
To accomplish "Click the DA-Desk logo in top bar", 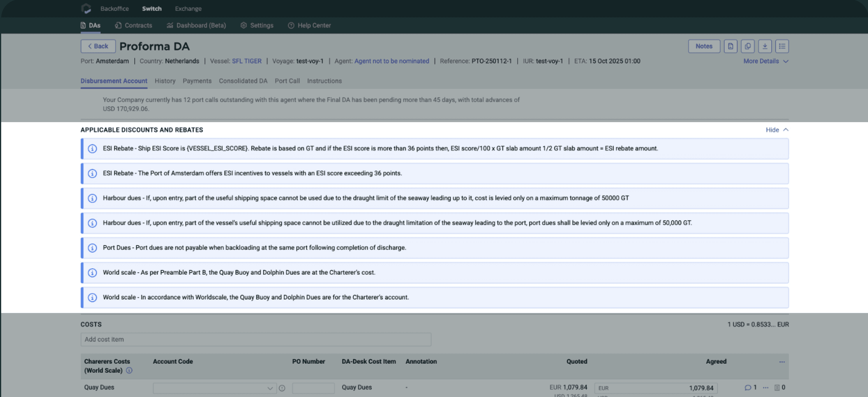I will [x=86, y=8].
